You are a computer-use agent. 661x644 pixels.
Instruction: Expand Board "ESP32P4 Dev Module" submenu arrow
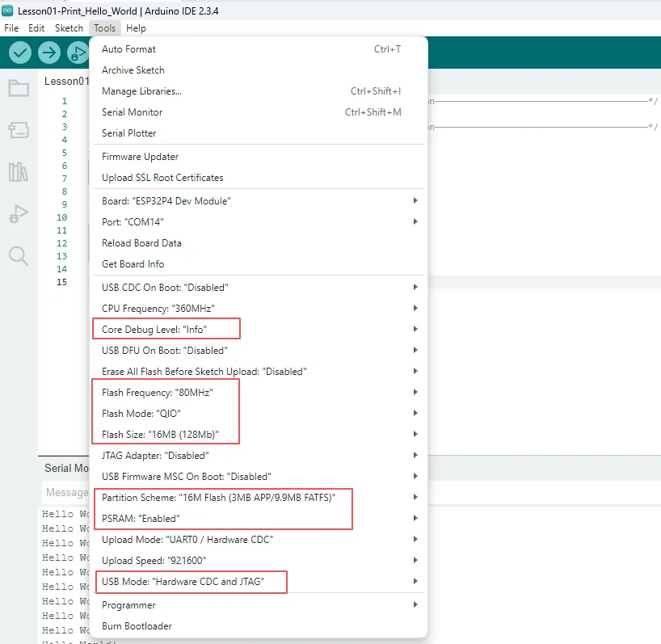[x=415, y=200]
